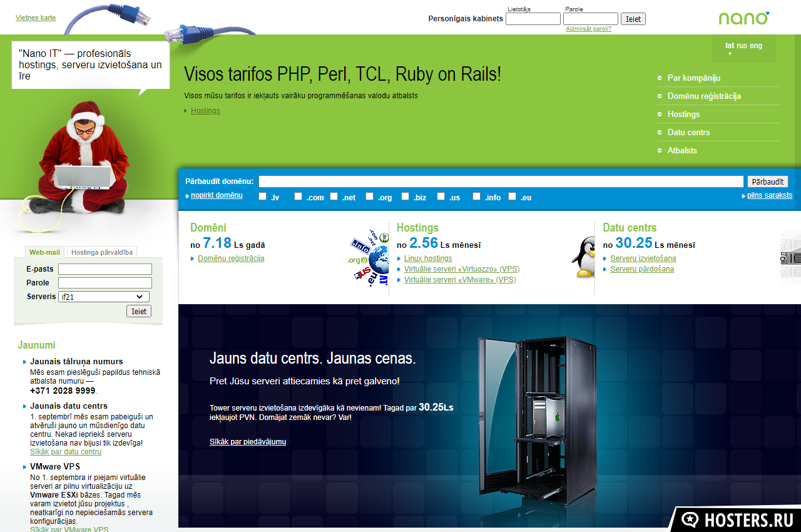Click the Ieiet button under Web-mail form

click(x=138, y=311)
